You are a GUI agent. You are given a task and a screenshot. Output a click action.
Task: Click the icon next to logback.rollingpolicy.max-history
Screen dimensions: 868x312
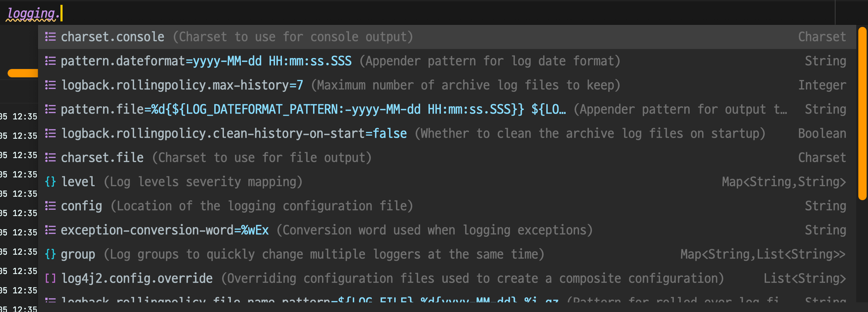point(50,85)
